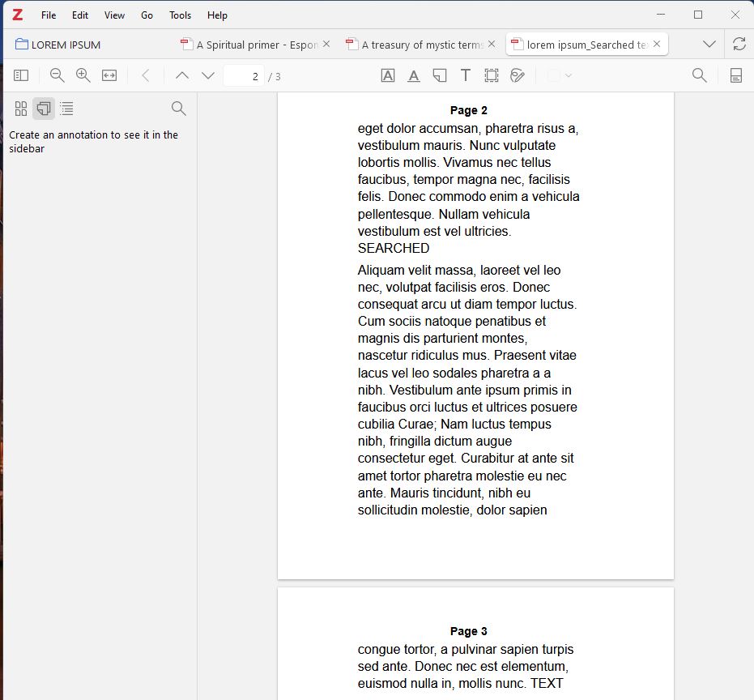Open the File menu
754x700 pixels.
click(49, 15)
